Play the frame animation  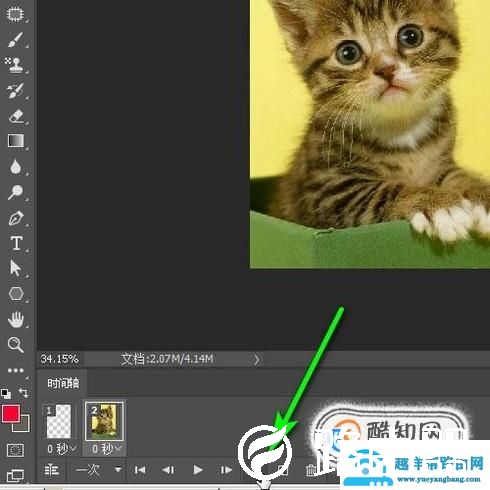pos(198,470)
